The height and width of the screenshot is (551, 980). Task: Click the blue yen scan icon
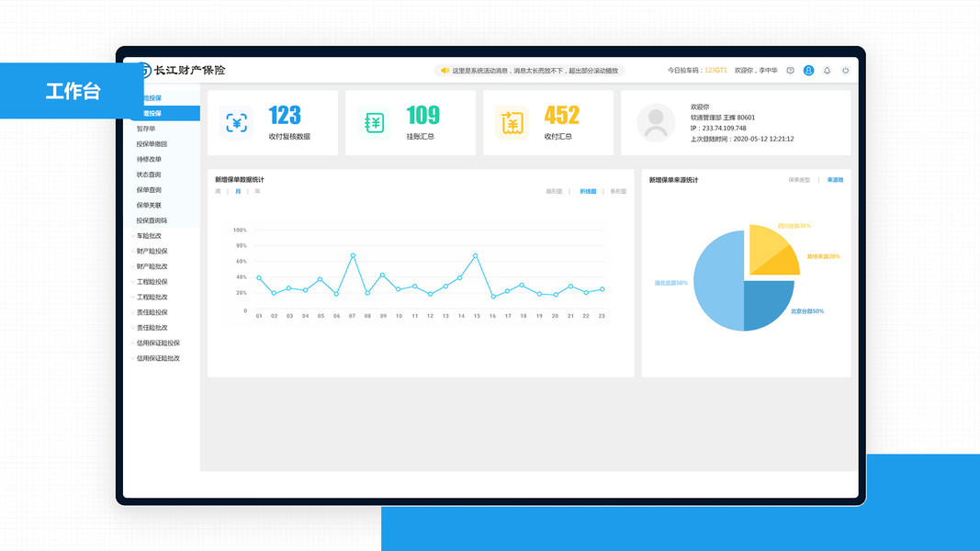coord(236,122)
